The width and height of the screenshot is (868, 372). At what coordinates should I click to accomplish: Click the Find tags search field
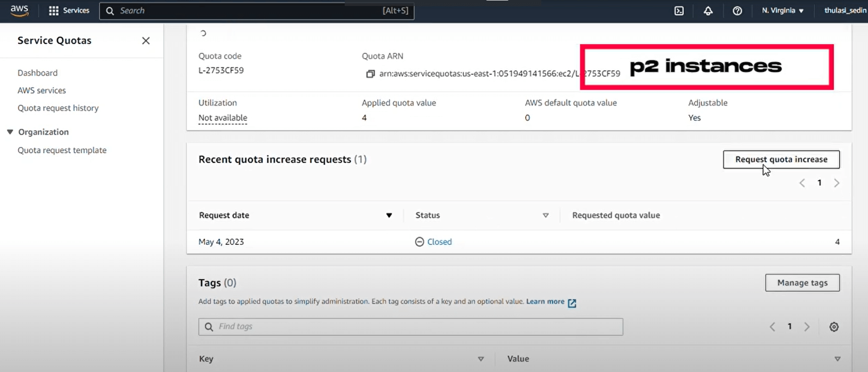coord(411,327)
